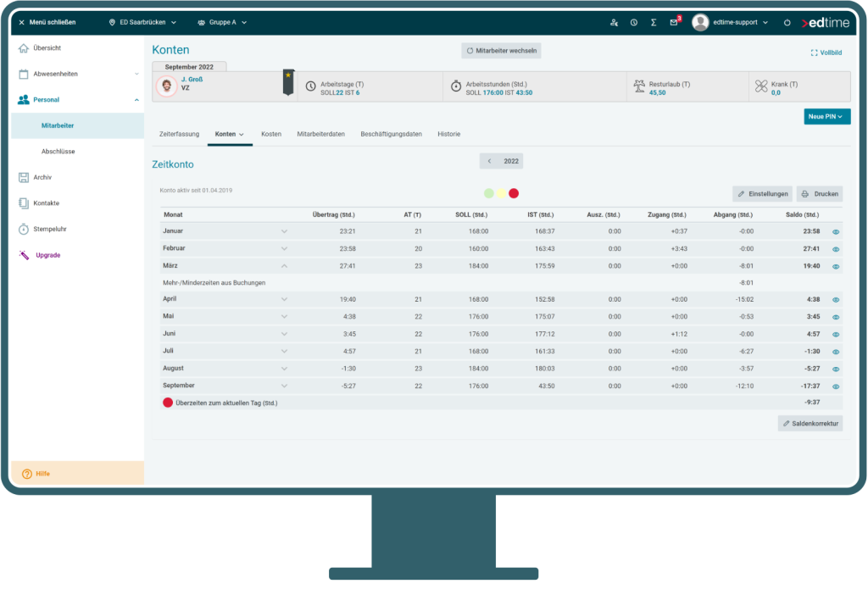Click the power logout icon
This screenshot has width=868, height=589.
pyautogui.click(x=787, y=22)
